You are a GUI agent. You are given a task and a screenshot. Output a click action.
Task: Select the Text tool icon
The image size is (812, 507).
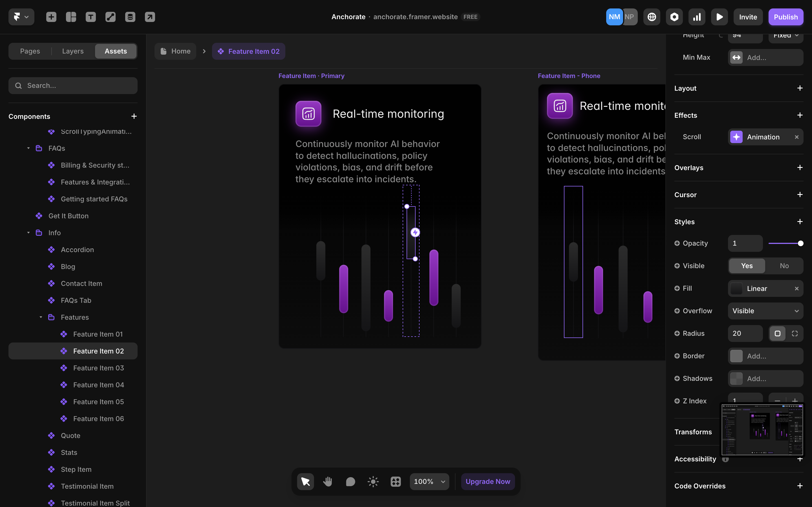point(91,17)
